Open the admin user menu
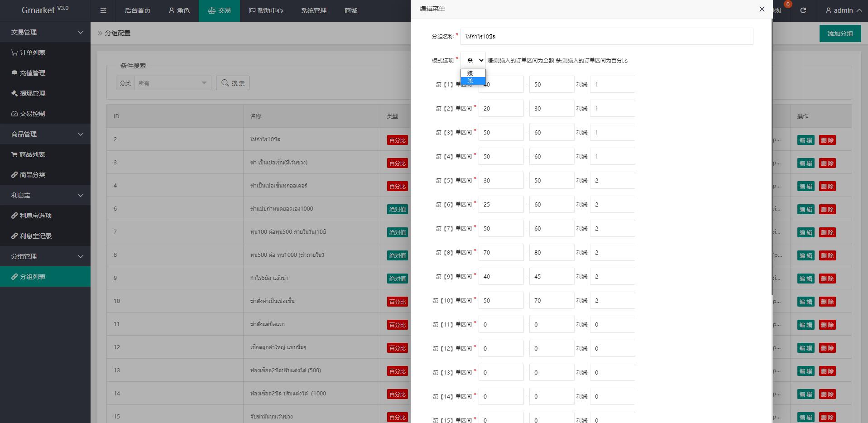The width and height of the screenshot is (868, 423). click(x=843, y=10)
